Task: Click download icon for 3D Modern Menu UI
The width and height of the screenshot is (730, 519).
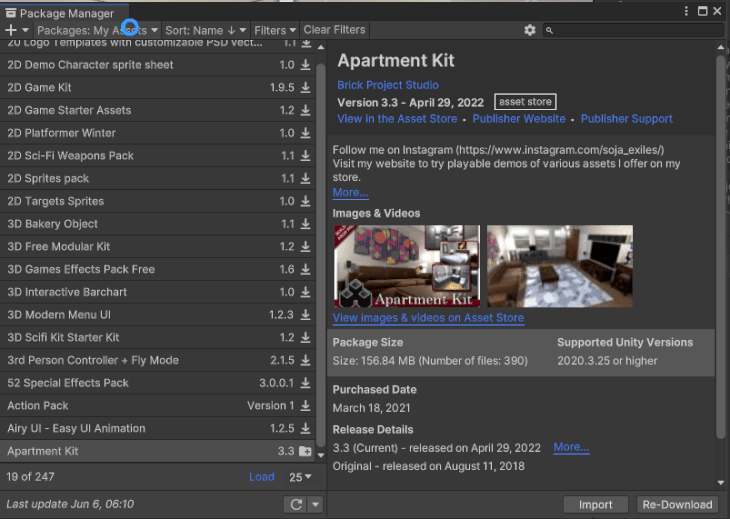Action: tap(305, 315)
